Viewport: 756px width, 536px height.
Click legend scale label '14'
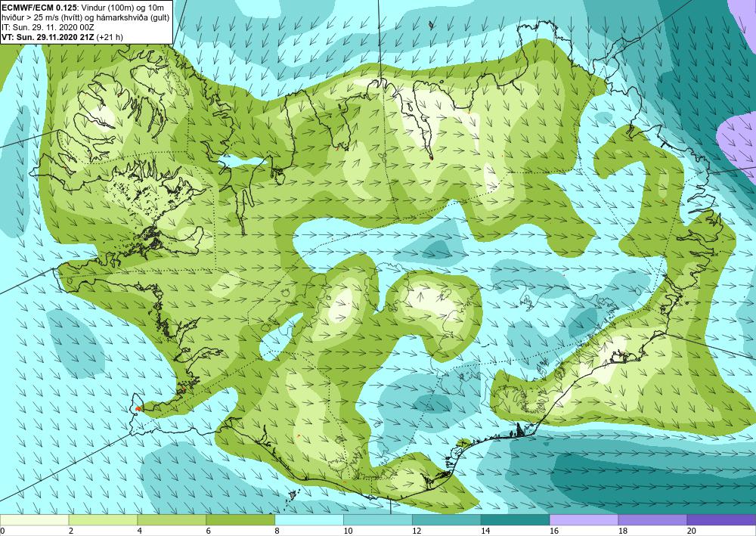pyautogui.click(x=485, y=531)
